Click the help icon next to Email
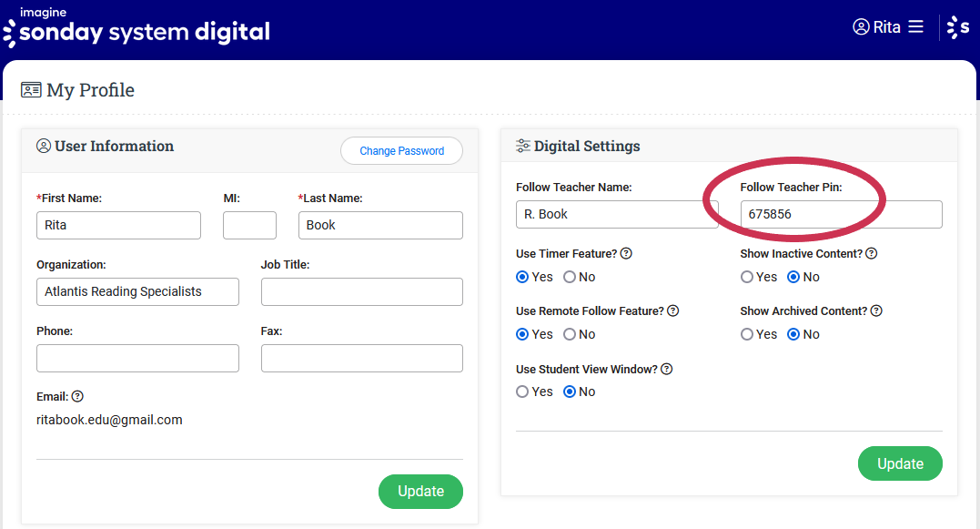980x529 pixels. tap(77, 397)
